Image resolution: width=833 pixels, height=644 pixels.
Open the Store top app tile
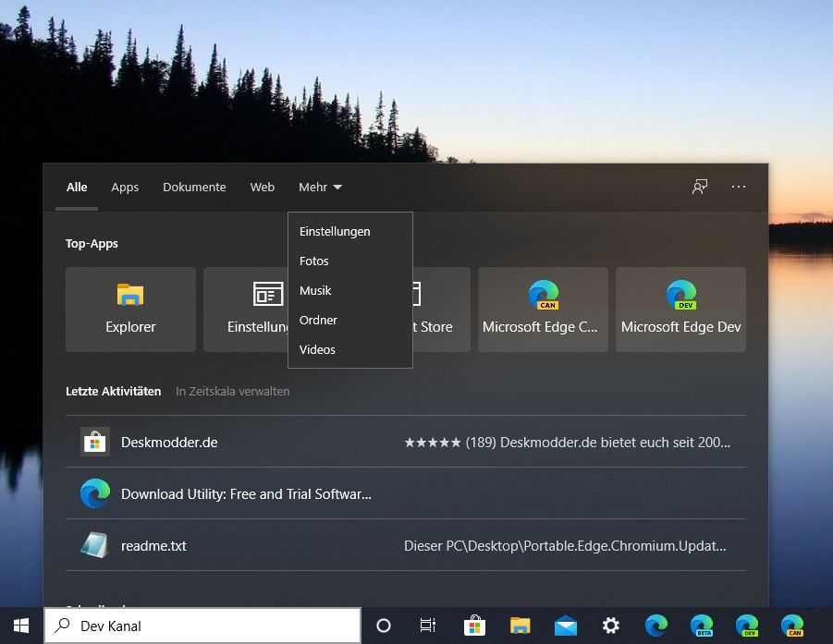click(x=442, y=310)
